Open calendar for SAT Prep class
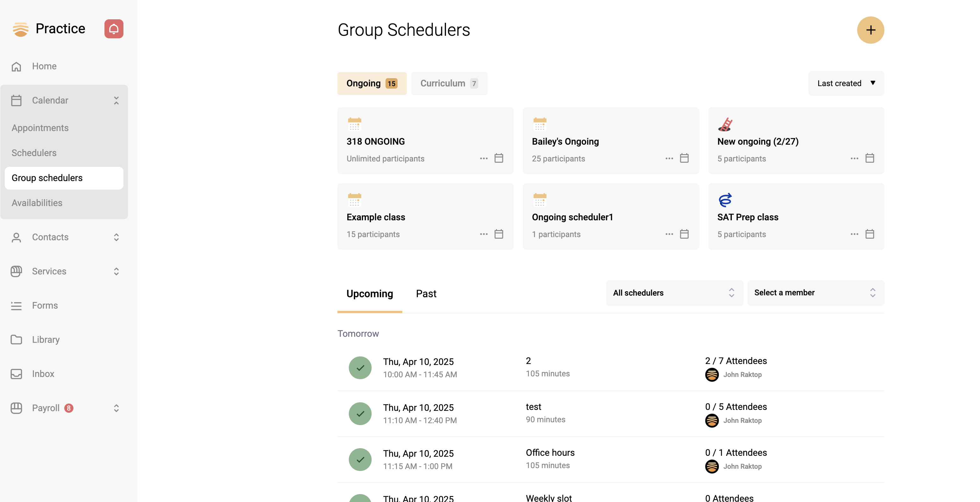The width and height of the screenshot is (980, 502). (x=870, y=234)
